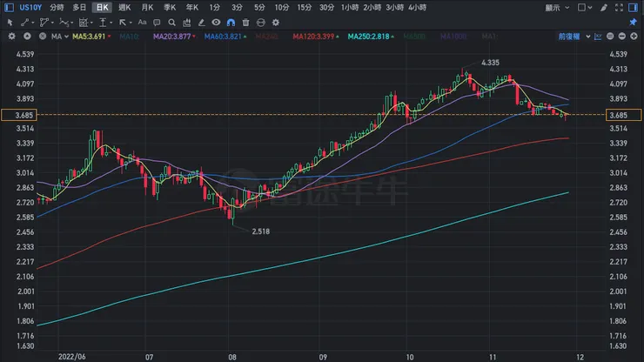The width and height of the screenshot is (644, 362).
Task: Select the Aa text tool
Action: (142, 23)
